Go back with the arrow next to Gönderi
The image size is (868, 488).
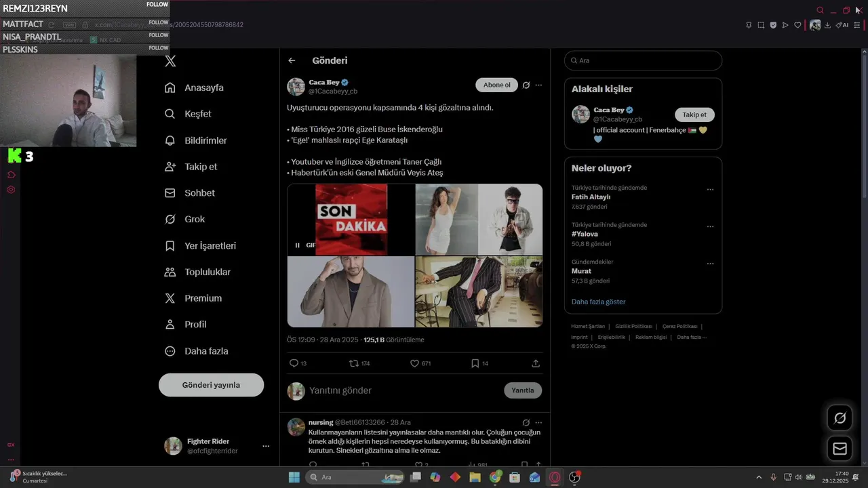coord(292,60)
